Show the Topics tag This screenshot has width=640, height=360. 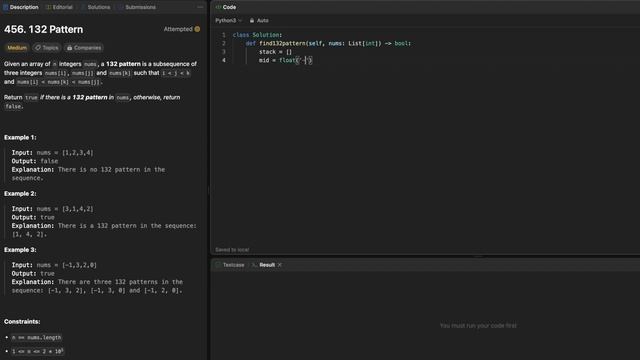click(47, 48)
